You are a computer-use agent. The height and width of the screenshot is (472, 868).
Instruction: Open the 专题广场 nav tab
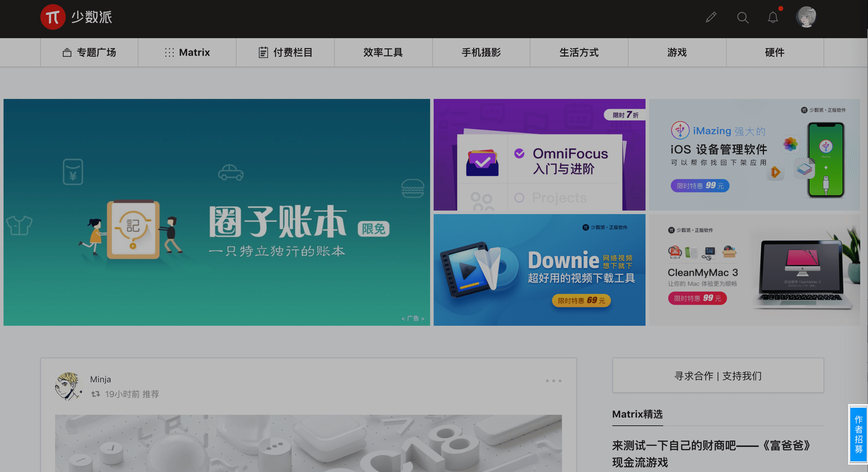(89, 52)
